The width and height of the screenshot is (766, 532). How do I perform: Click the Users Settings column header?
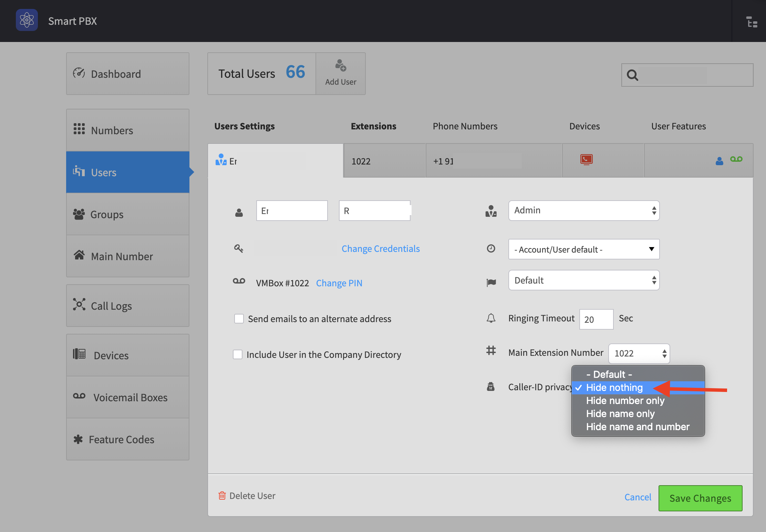click(245, 126)
